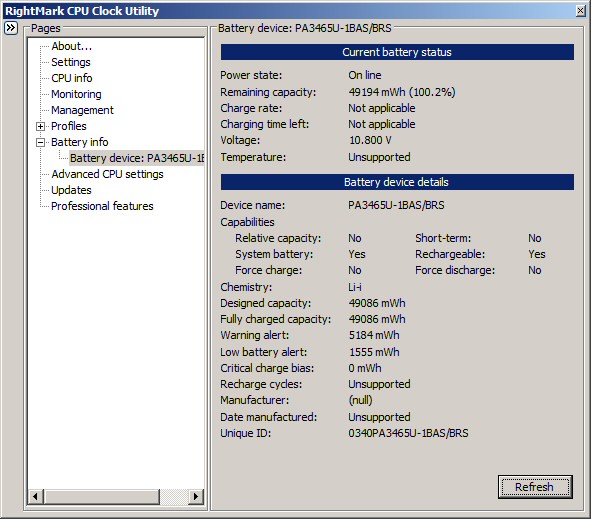Click the right arrow of the tree scrollbar

pos(196,496)
